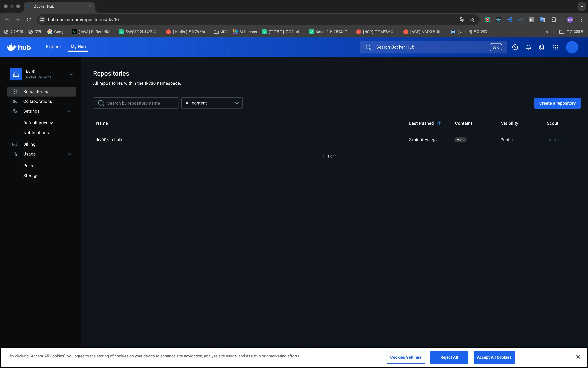588x368 pixels.
Task: Open Storage usage page
Action: coord(31,175)
